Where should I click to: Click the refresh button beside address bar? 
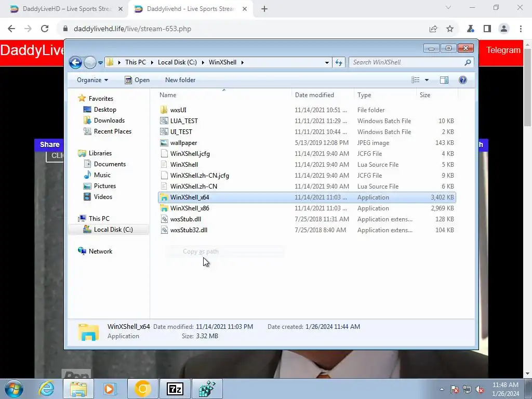click(x=339, y=62)
